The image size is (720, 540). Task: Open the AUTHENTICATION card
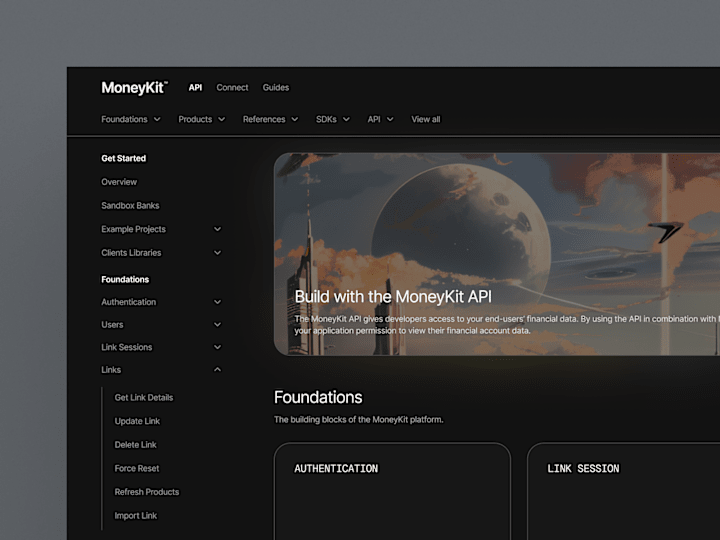coord(392,491)
